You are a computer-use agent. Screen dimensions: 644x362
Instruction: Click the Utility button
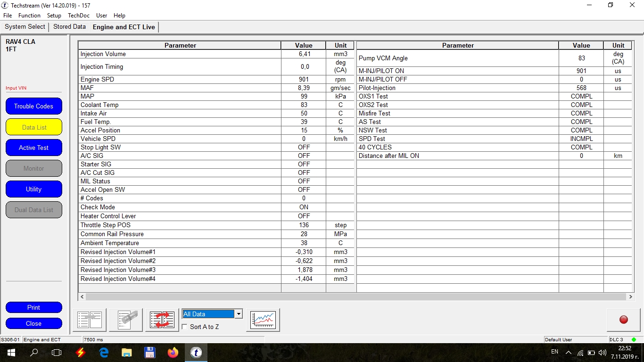34,189
